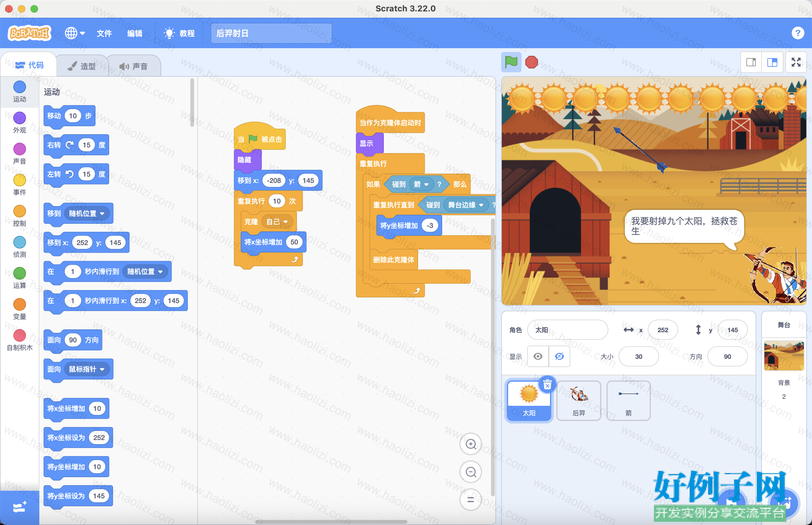Open 箭 dropdown in 碰到 block
This screenshot has height=525, width=812.
421,184
